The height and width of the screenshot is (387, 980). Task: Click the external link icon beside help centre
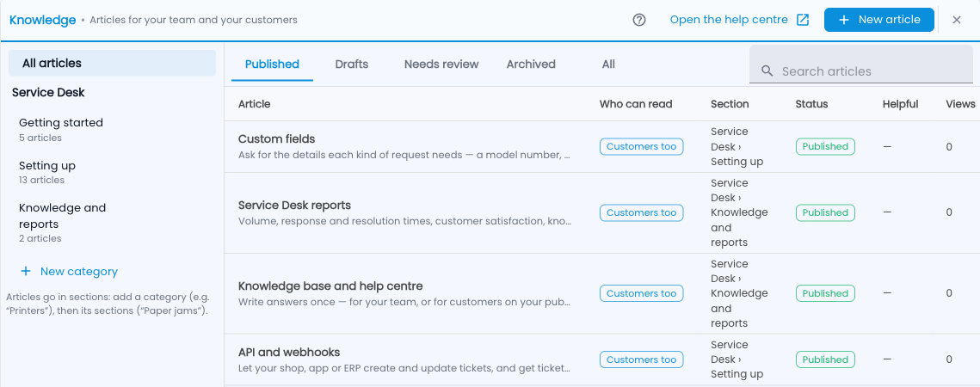pyautogui.click(x=803, y=20)
